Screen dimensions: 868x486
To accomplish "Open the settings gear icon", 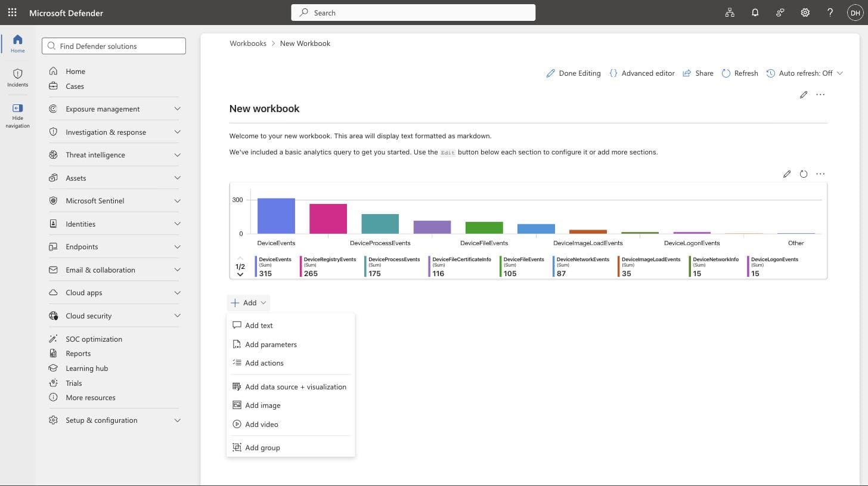I will coord(805,13).
